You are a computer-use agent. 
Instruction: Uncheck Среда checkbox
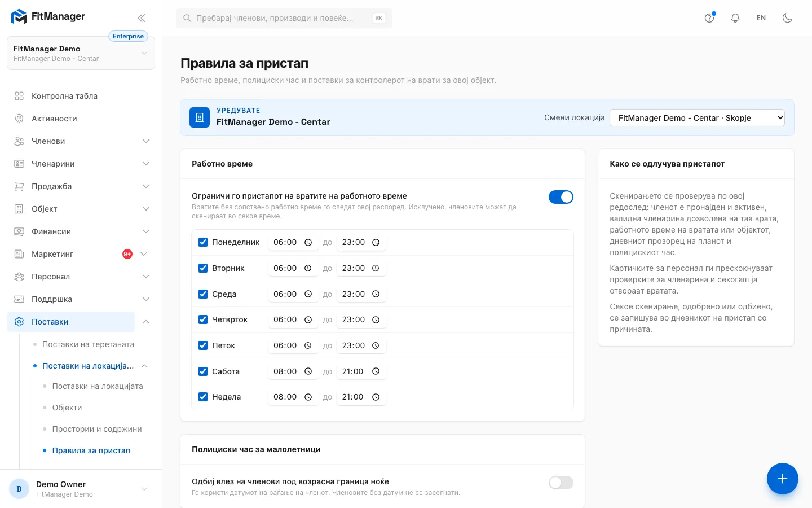(203, 294)
